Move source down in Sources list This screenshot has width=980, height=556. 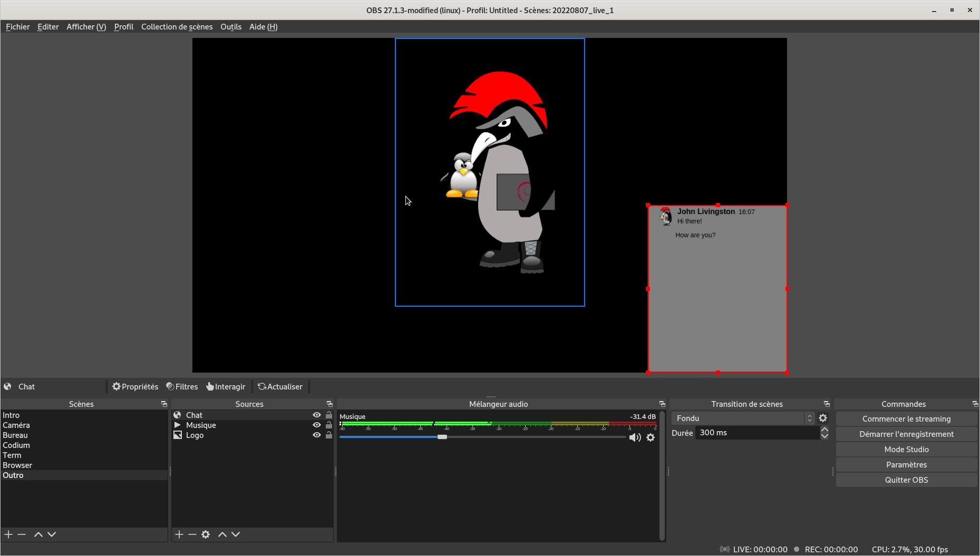click(x=236, y=534)
